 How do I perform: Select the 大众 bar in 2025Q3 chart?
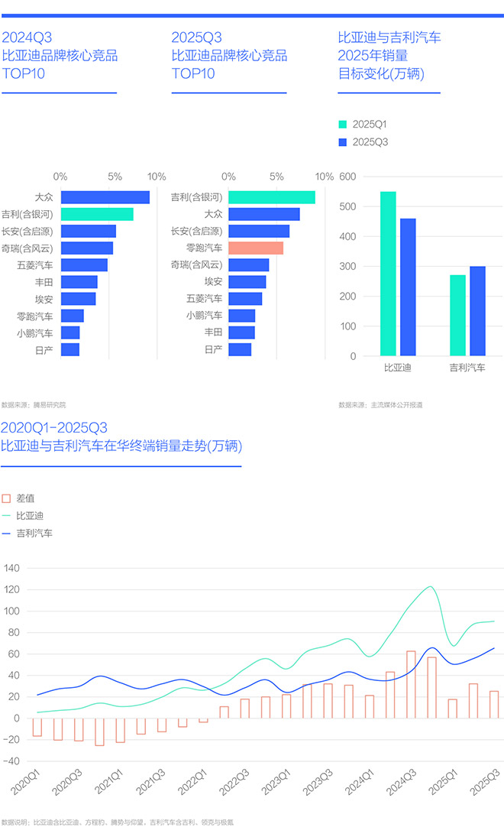coord(263,214)
